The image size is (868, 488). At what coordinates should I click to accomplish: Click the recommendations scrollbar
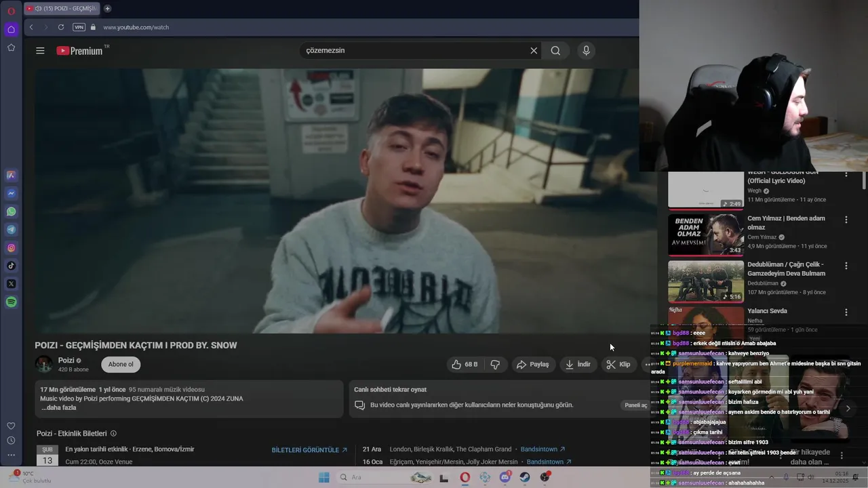(x=864, y=180)
